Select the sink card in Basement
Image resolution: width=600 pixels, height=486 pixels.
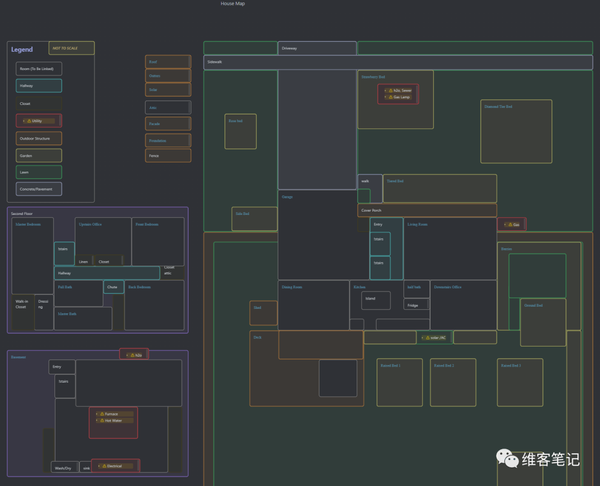click(86, 468)
